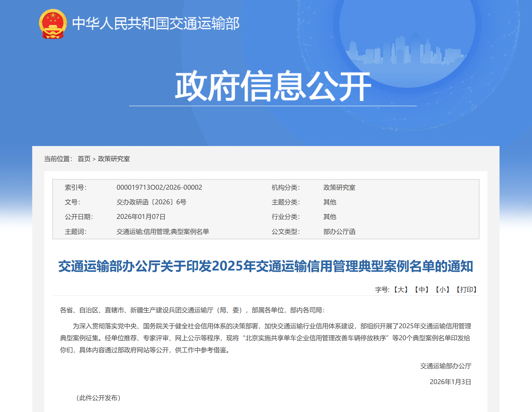Click the 政府信息公开 banner heading
532x412 pixels.
click(x=273, y=86)
